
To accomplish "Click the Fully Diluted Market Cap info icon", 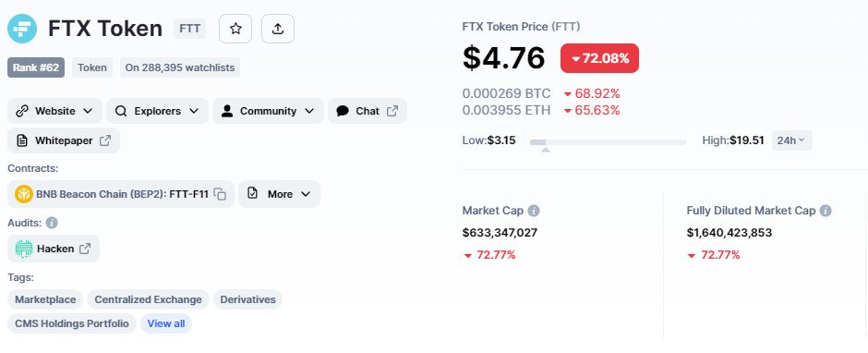I will pyautogui.click(x=826, y=211).
